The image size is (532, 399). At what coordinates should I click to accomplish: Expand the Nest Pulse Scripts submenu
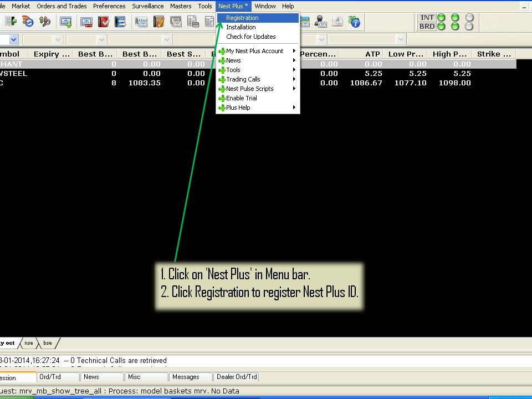click(258, 89)
